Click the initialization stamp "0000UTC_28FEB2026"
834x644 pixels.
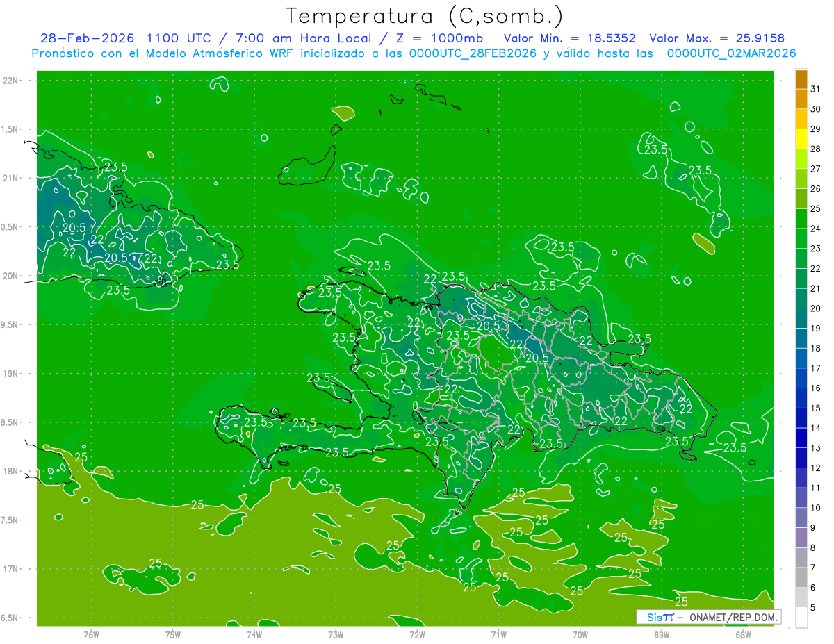click(x=474, y=53)
